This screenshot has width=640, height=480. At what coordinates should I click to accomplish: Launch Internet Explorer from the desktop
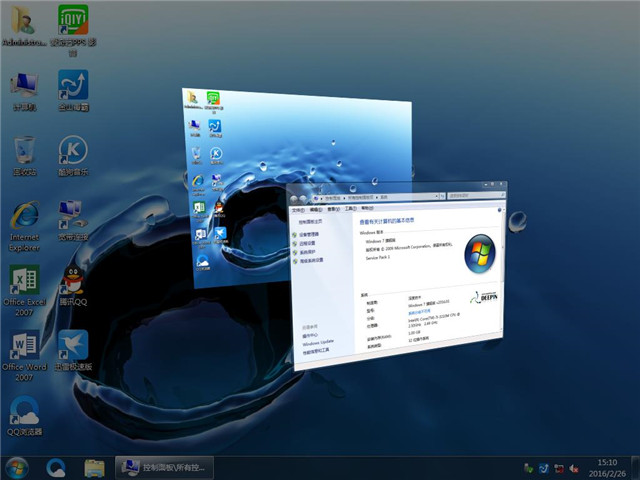pos(24,217)
